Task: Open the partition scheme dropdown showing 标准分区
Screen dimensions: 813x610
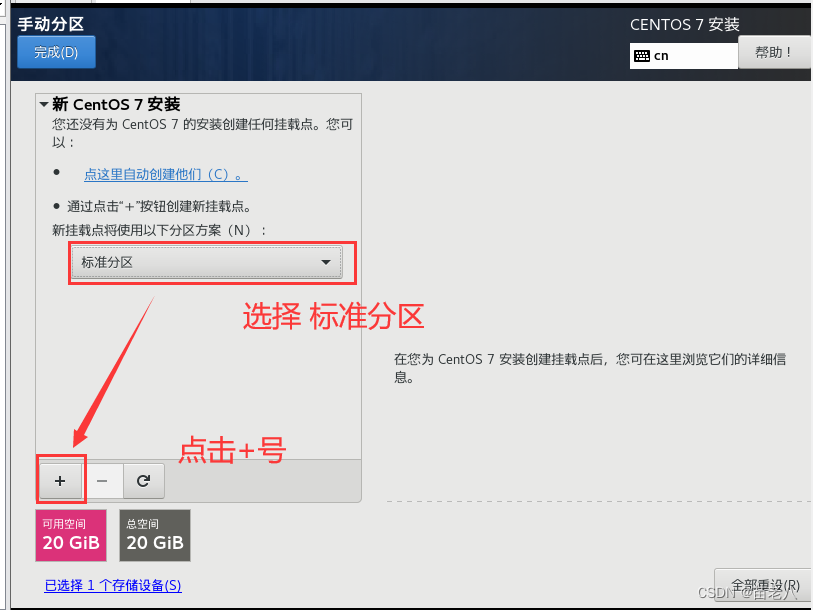Action: [206, 262]
